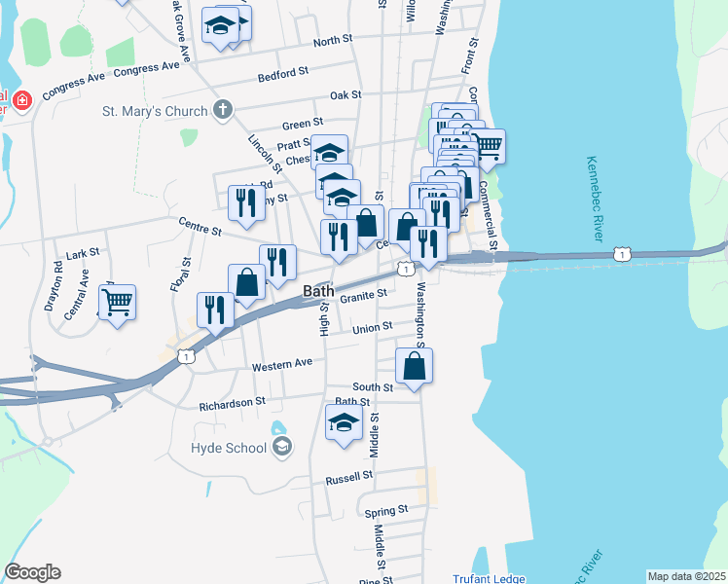
Task: Click the Granite St street label
Action: (x=364, y=296)
